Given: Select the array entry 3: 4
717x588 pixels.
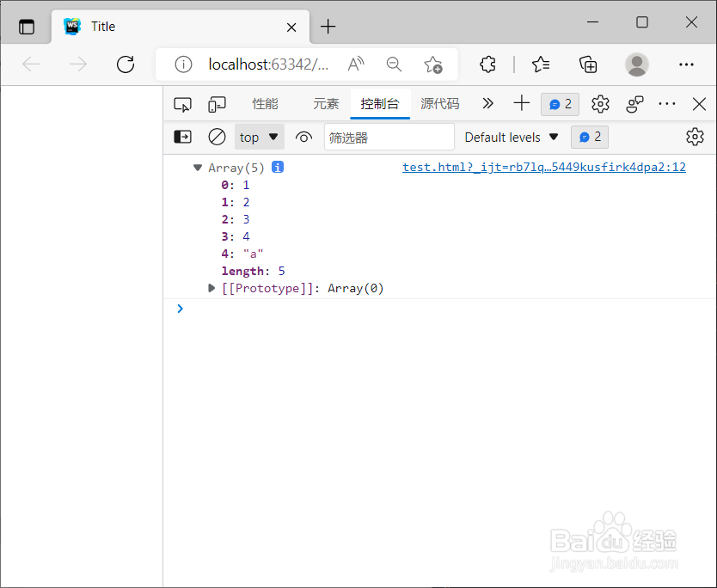Looking at the screenshot, I should click(236, 237).
